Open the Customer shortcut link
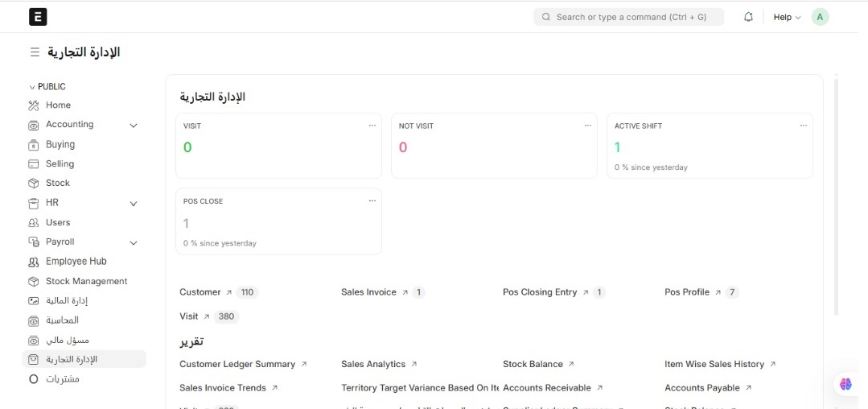Image resolution: width=868 pixels, height=409 pixels. (200, 292)
